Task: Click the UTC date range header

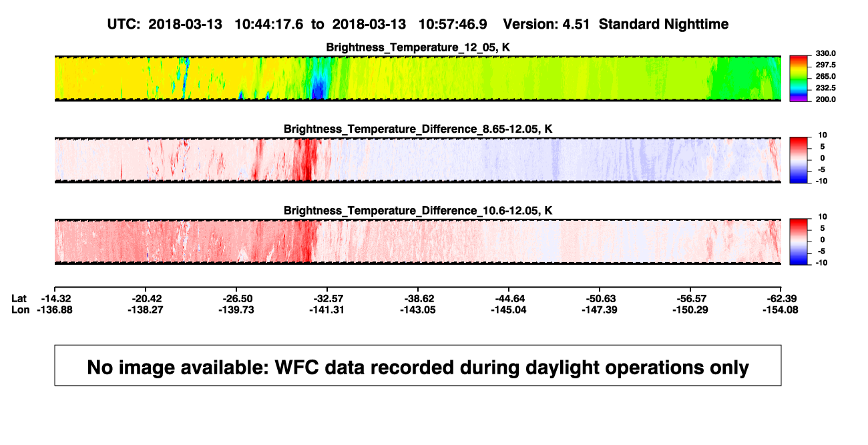Action: coord(297,24)
